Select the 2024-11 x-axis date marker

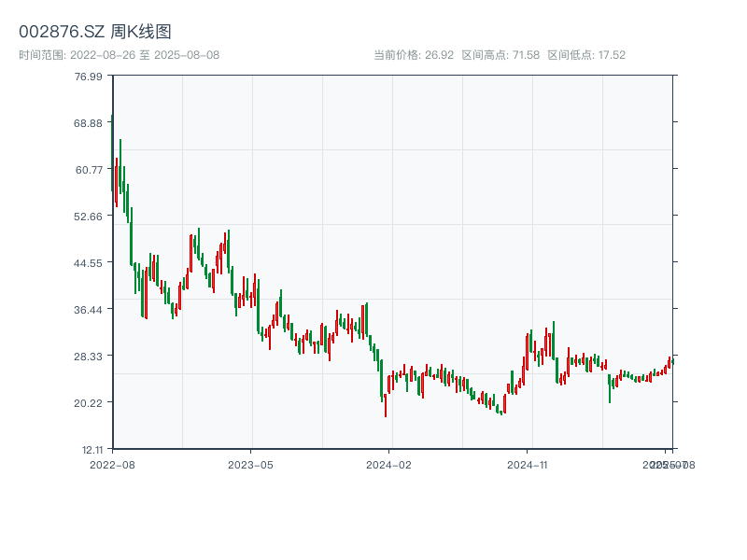527,464
